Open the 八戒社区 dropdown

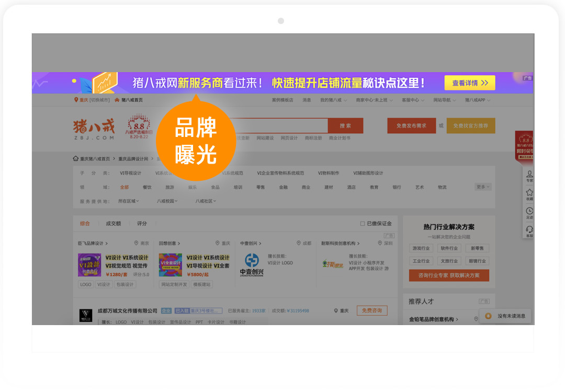coord(206,201)
